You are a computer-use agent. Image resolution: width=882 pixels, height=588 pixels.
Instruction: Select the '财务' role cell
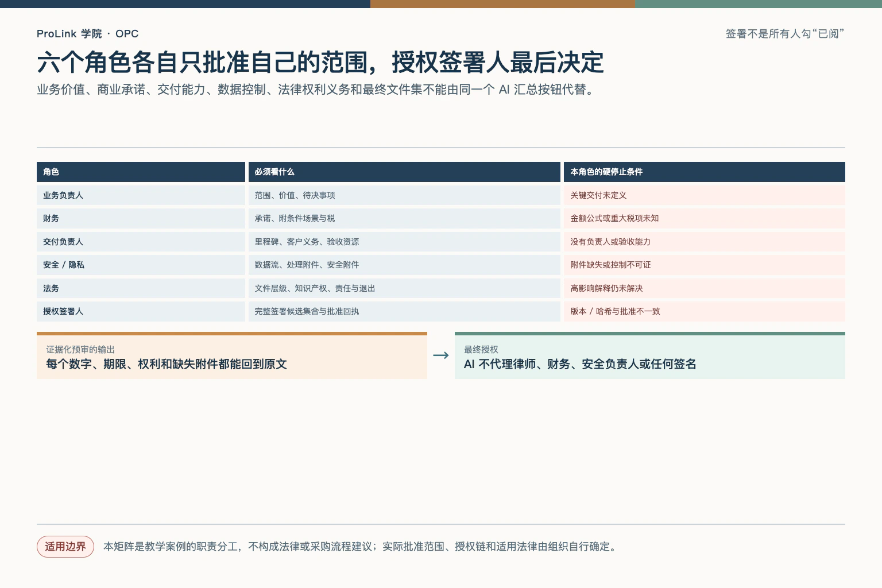click(x=141, y=218)
